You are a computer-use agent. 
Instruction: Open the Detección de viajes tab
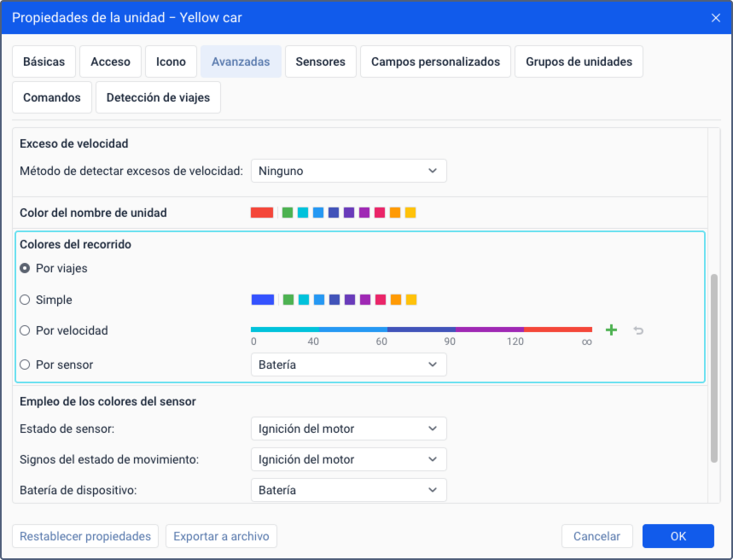click(158, 97)
